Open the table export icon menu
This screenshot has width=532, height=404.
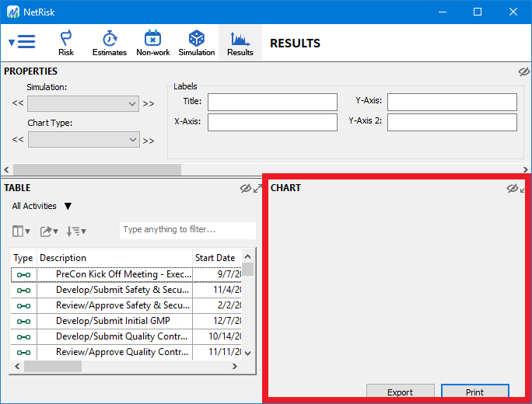tap(49, 231)
